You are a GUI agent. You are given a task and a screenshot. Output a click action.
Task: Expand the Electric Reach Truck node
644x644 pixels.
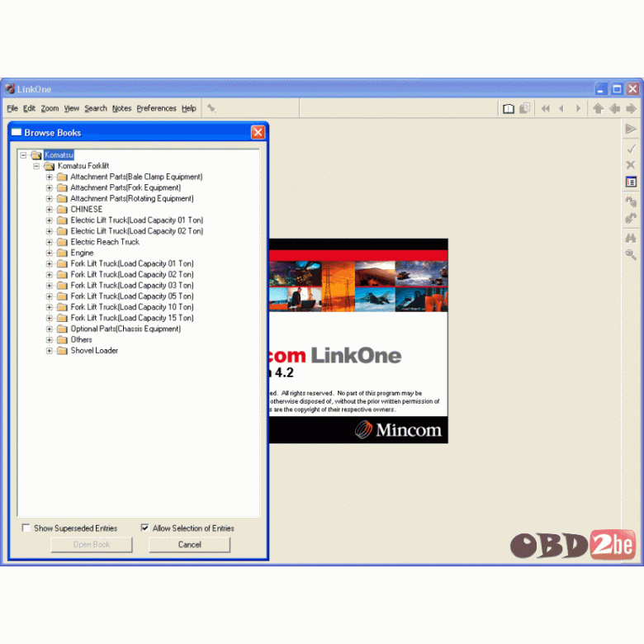tap(50, 242)
